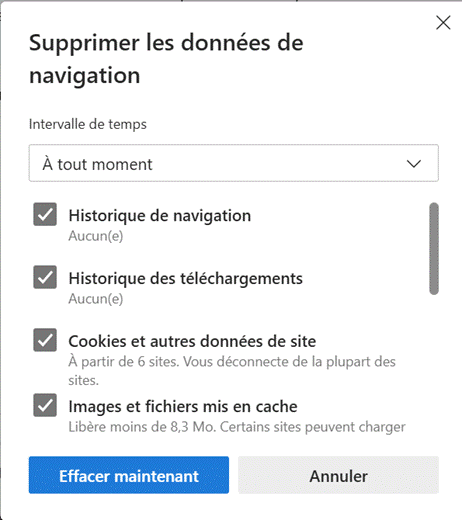Close the dialog with the X icon

(x=443, y=23)
